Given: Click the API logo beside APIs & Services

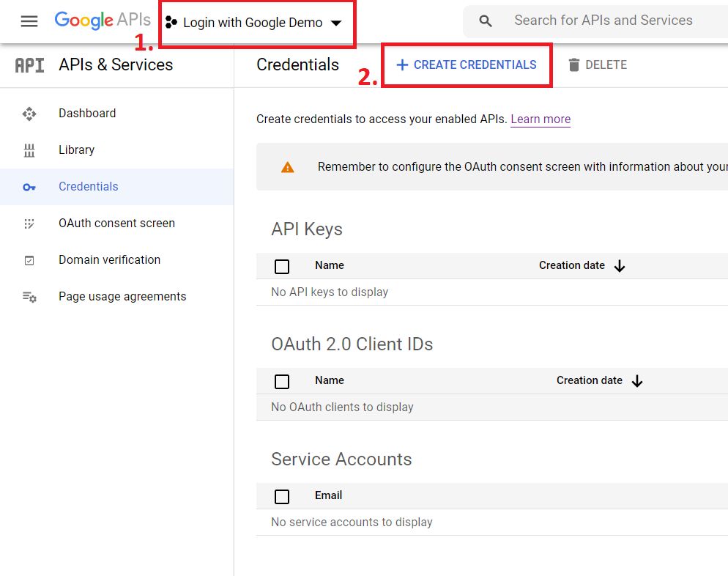Looking at the screenshot, I should [x=30, y=65].
